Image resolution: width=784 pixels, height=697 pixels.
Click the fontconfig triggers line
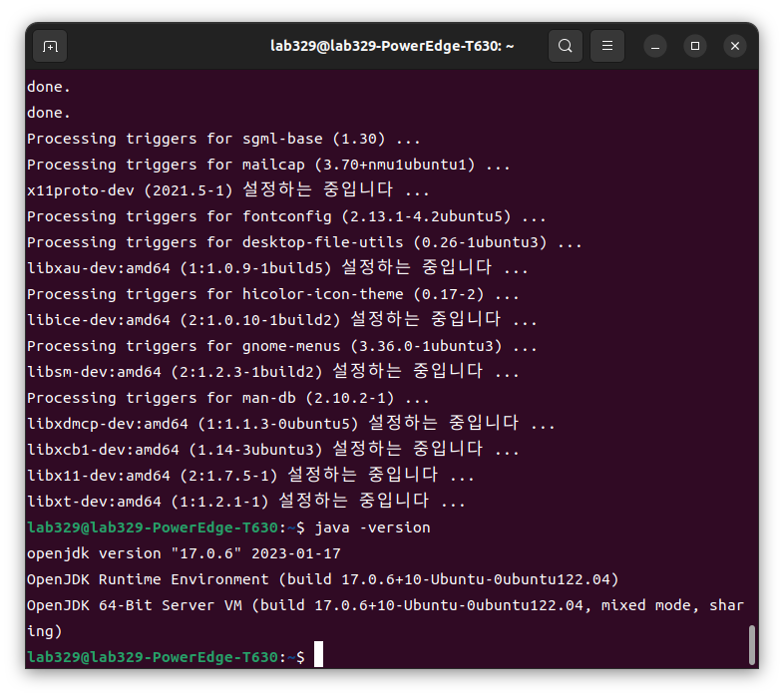pos(286,216)
